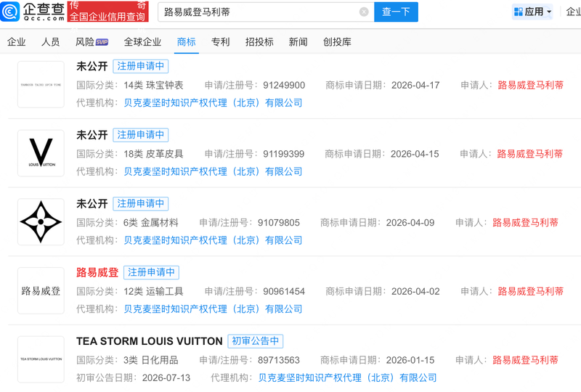Open applicant 路易威登马利蒂 in the 2026-04-02 row
This screenshot has width=581, height=392.
click(531, 291)
